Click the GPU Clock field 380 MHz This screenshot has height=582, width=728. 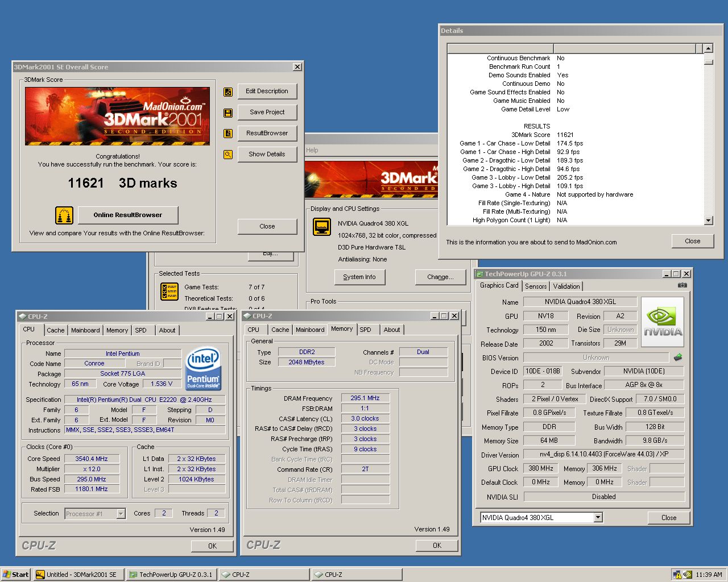tap(540, 469)
